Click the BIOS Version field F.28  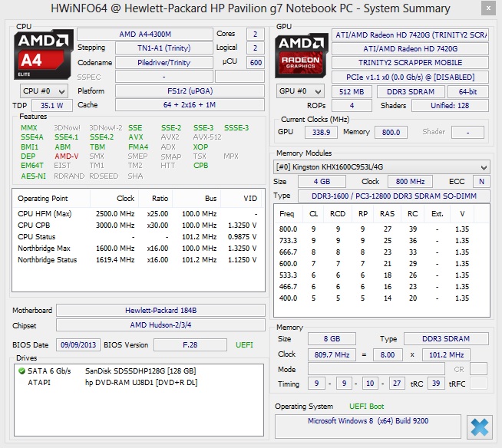click(x=190, y=345)
